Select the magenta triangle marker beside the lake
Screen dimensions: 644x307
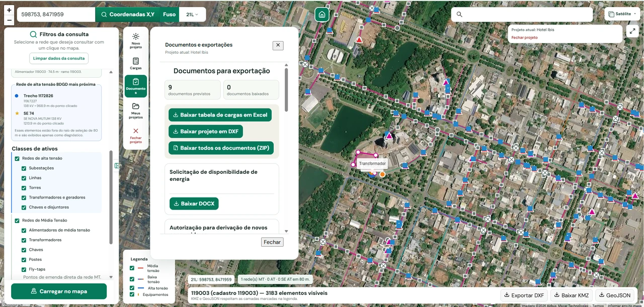click(x=388, y=136)
